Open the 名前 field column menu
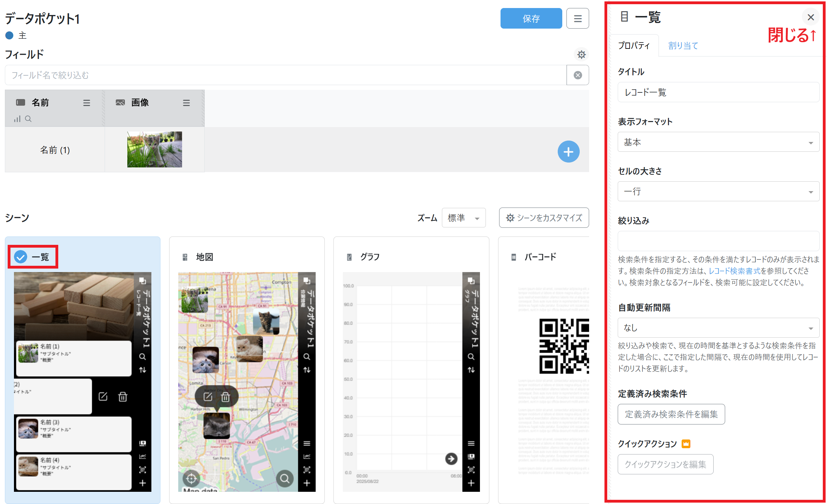The width and height of the screenshot is (827, 504). 87,103
